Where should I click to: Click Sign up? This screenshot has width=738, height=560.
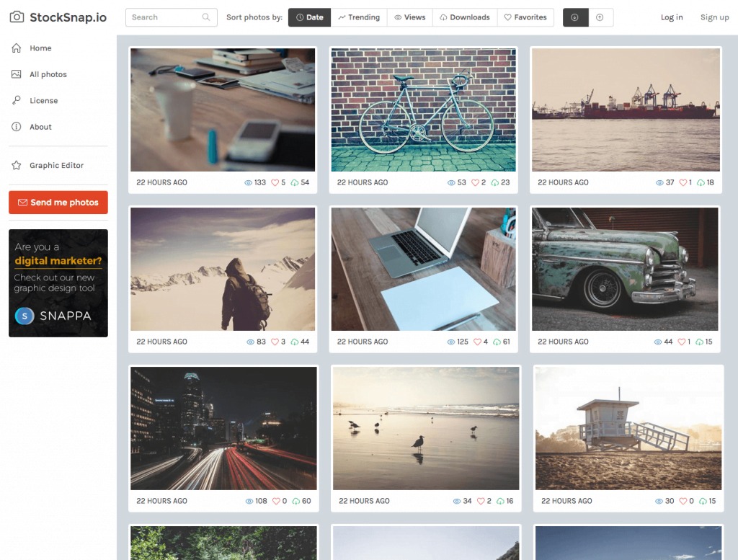(x=714, y=17)
